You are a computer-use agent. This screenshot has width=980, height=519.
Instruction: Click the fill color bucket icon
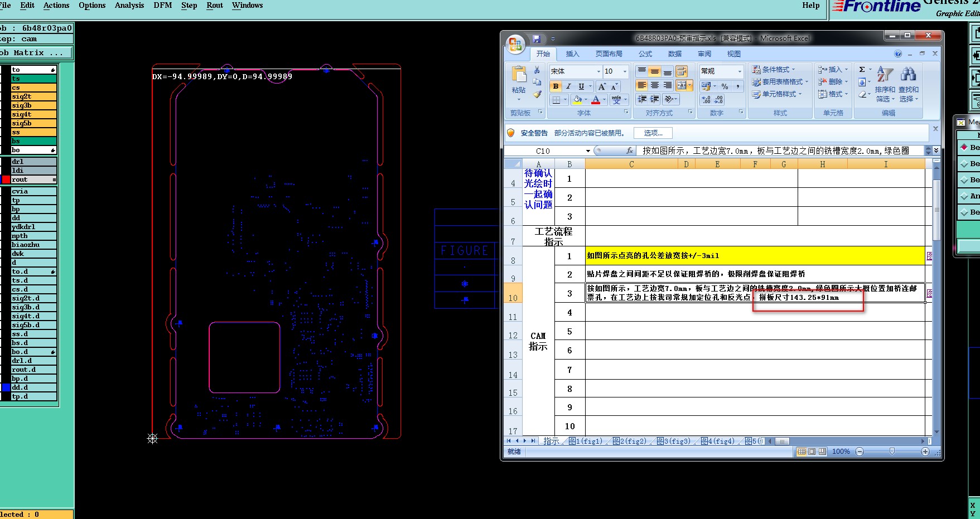click(577, 100)
